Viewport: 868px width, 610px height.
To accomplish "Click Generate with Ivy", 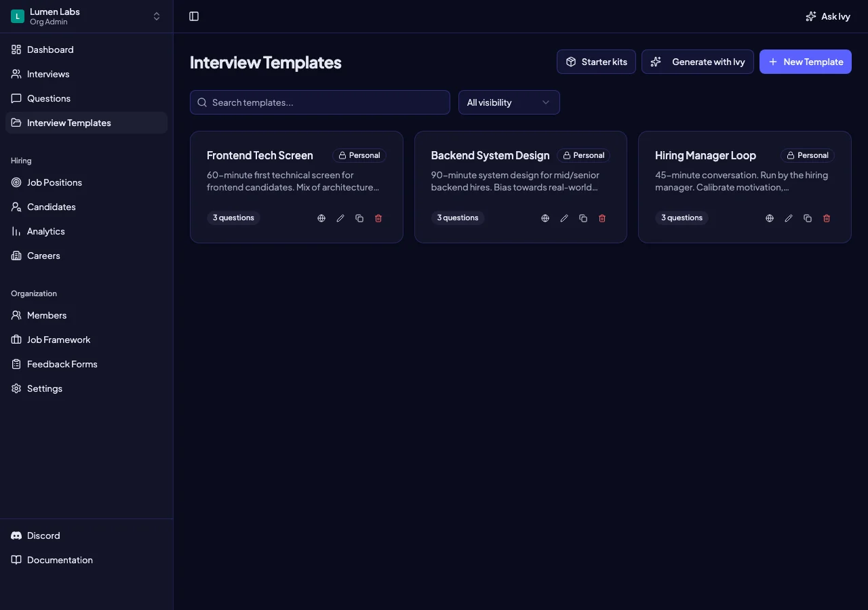I will tap(698, 62).
